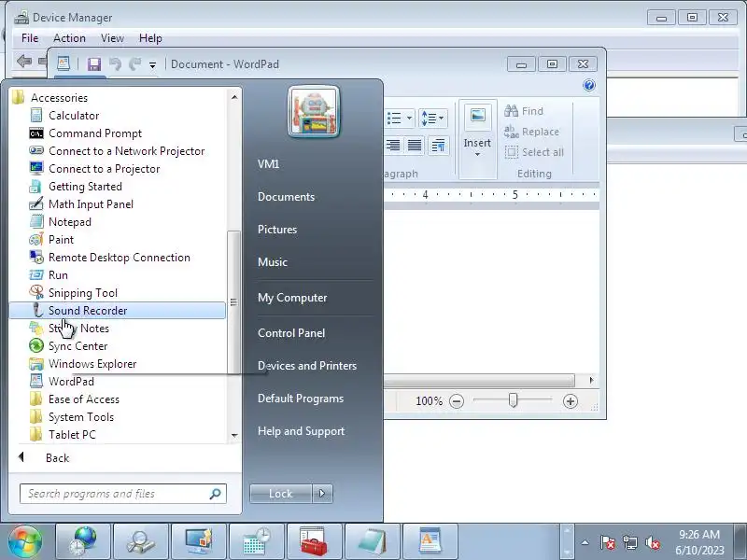Open the Action menu in Device Manager
This screenshot has height=560, width=747.
click(69, 38)
